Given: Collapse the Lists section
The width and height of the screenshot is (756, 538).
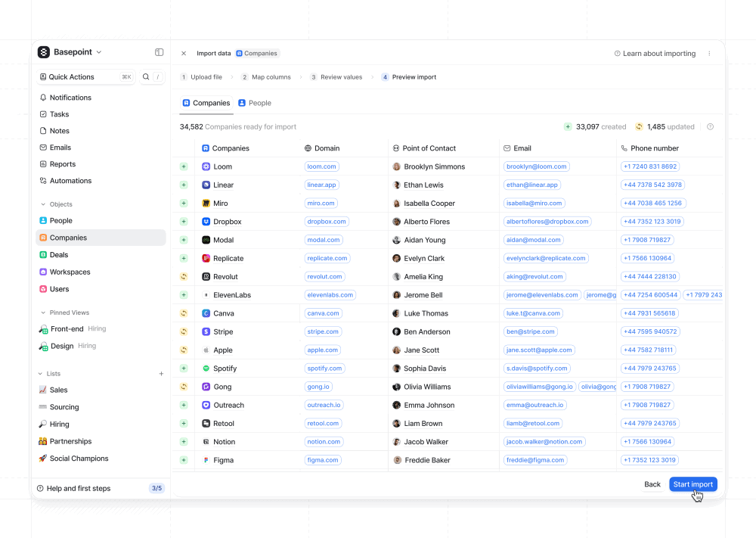Looking at the screenshot, I should 40,374.
